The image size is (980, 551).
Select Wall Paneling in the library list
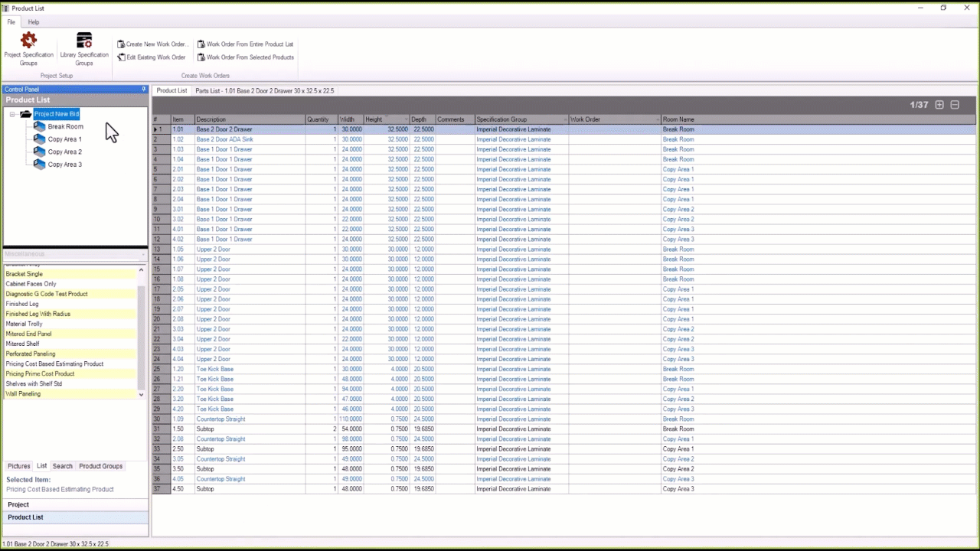pyautogui.click(x=70, y=393)
